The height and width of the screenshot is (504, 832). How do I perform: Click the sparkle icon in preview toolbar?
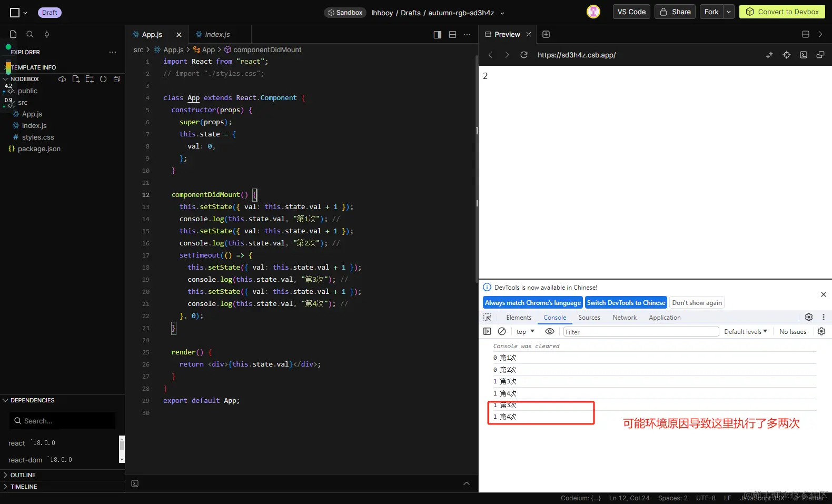pyautogui.click(x=770, y=55)
